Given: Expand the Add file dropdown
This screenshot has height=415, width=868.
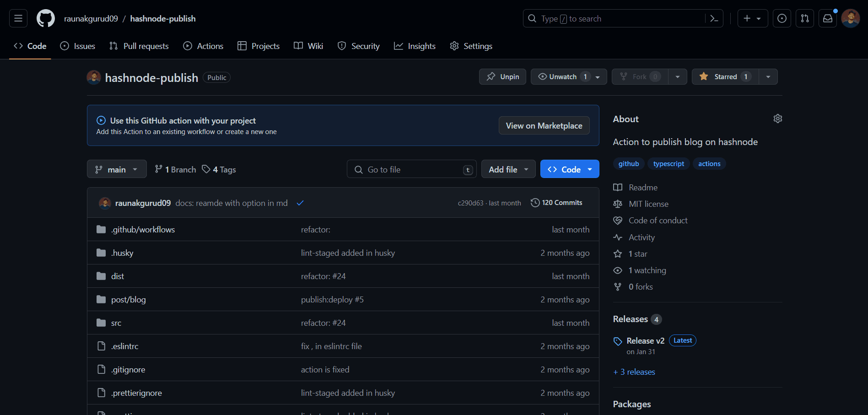Looking at the screenshot, I should [x=508, y=169].
